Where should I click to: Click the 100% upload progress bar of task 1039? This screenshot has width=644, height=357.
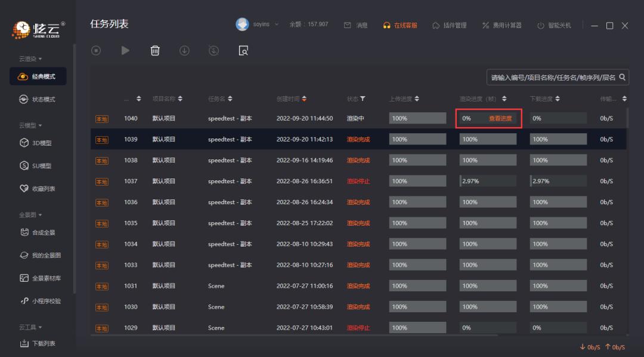(417, 139)
